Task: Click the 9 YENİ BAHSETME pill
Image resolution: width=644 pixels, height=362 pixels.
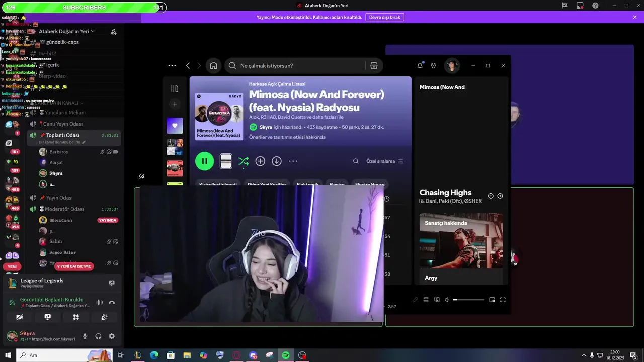Action: coord(74,266)
